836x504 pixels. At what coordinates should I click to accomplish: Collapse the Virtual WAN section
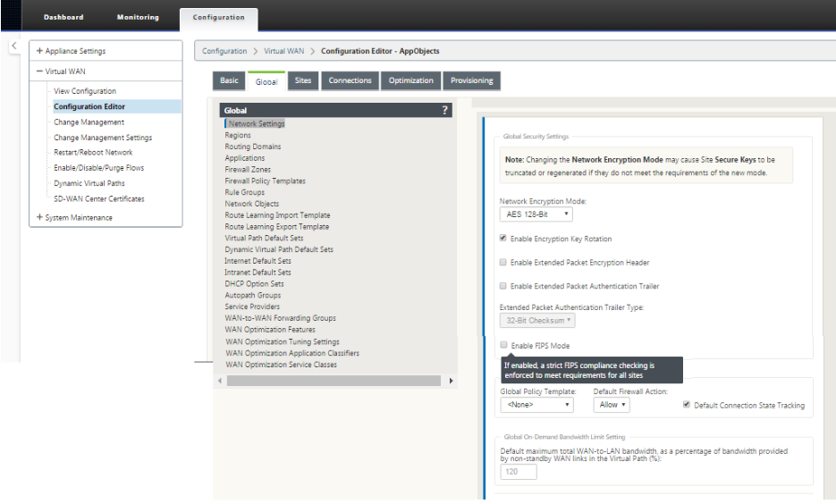point(39,71)
